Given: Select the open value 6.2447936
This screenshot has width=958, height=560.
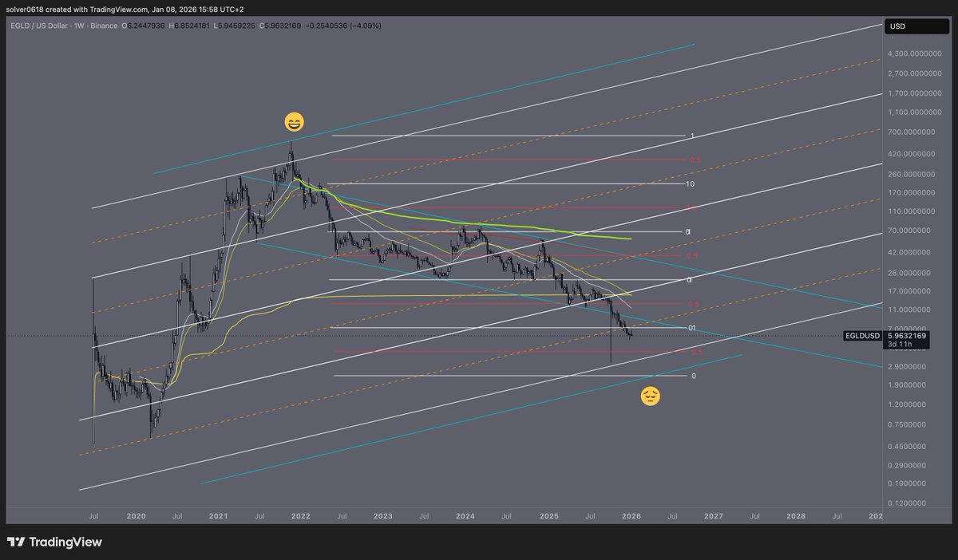Looking at the screenshot, I should [x=145, y=26].
